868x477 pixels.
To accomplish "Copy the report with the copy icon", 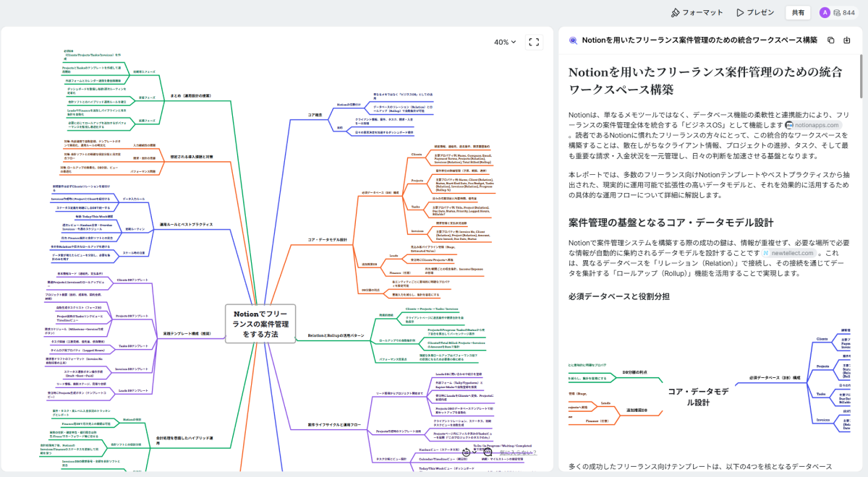I will [830, 40].
